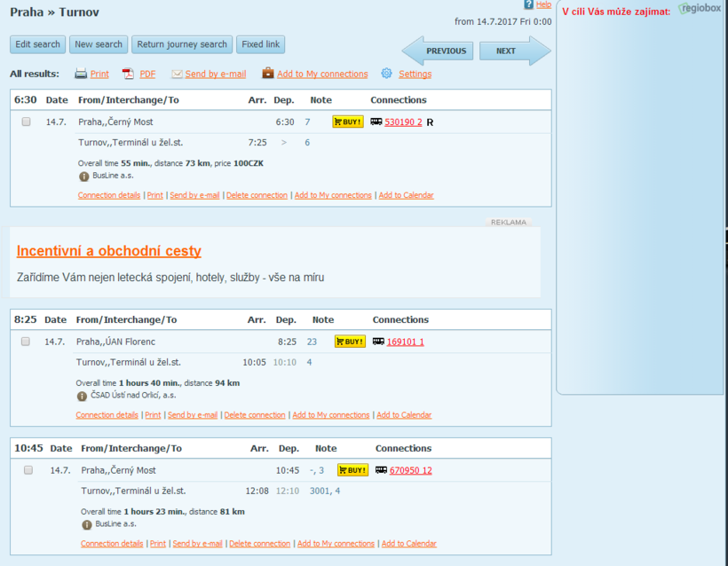Click the PDF file icon

128,74
